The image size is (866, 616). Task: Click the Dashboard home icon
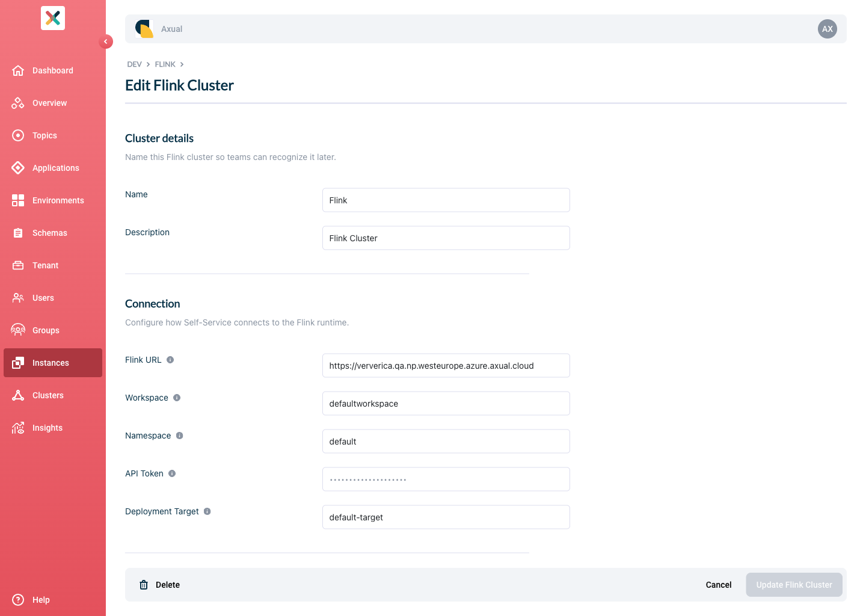pyautogui.click(x=18, y=70)
